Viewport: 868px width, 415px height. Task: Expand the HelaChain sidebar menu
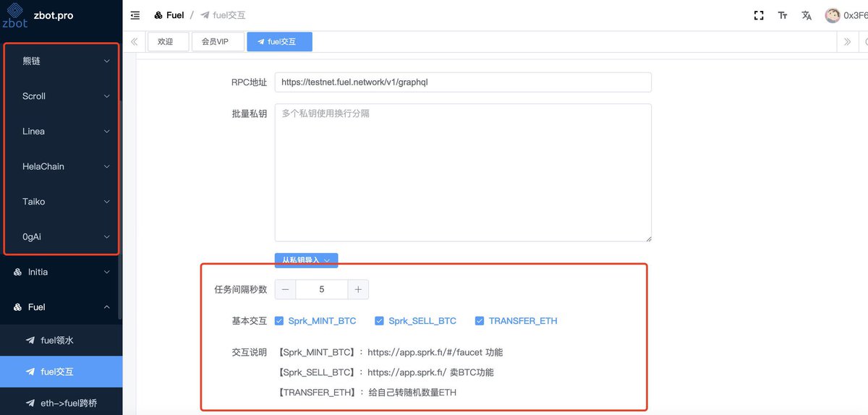point(61,166)
